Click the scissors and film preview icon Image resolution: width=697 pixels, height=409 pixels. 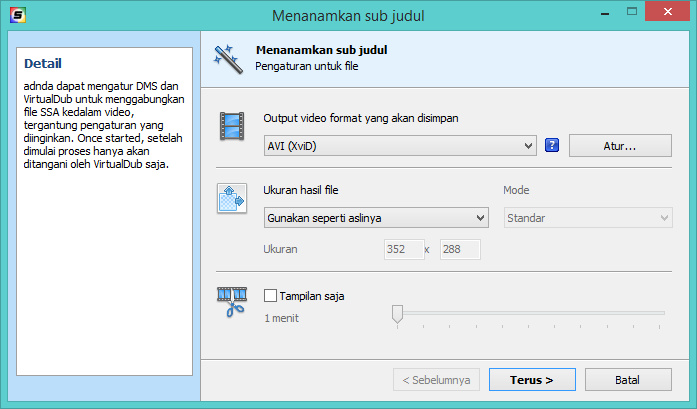232,302
